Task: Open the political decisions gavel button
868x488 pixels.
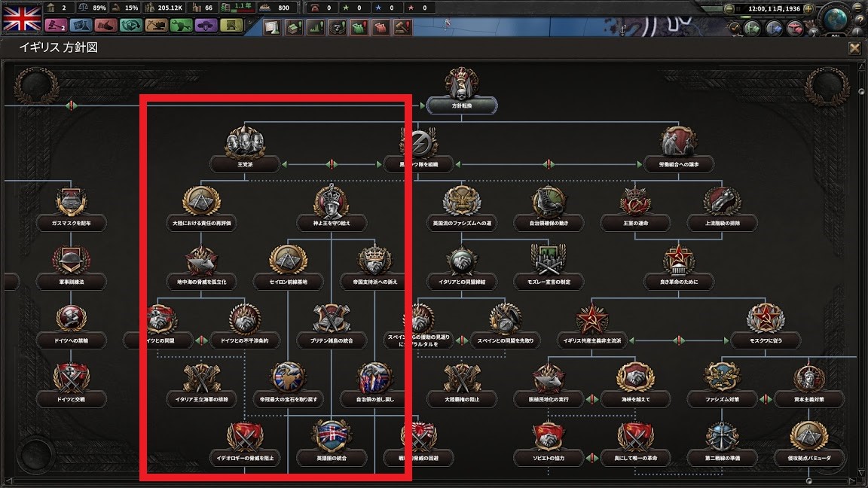Action: (55, 26)
